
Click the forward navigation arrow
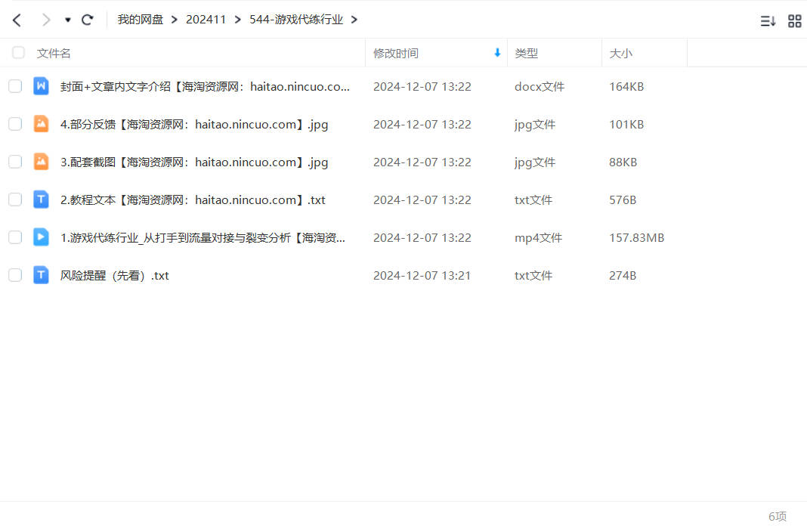click(x=46, y=20)
